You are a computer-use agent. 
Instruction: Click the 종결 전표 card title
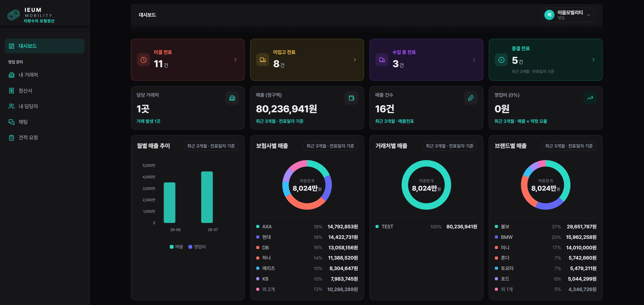pyautogui.click(x=521, y=48)
